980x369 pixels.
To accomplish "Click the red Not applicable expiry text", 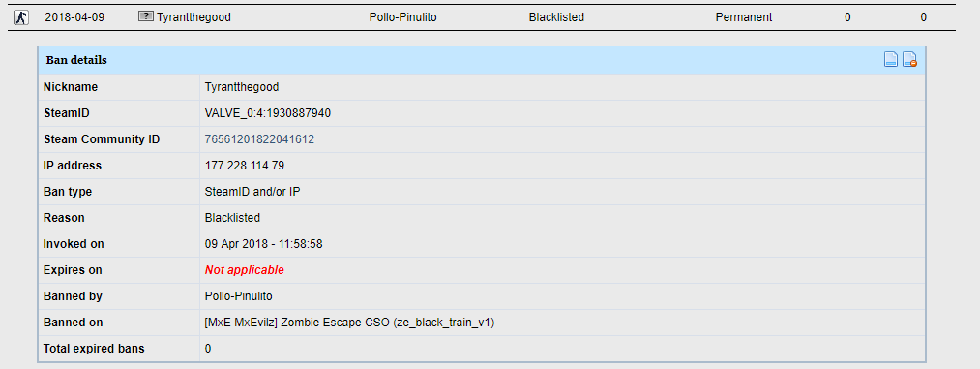I will 245,270.
